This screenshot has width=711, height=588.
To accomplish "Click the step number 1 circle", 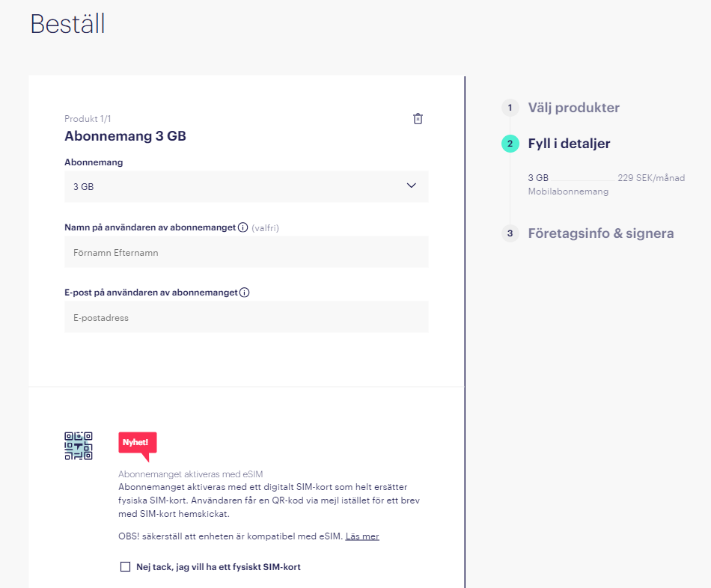I will point(510,108).
